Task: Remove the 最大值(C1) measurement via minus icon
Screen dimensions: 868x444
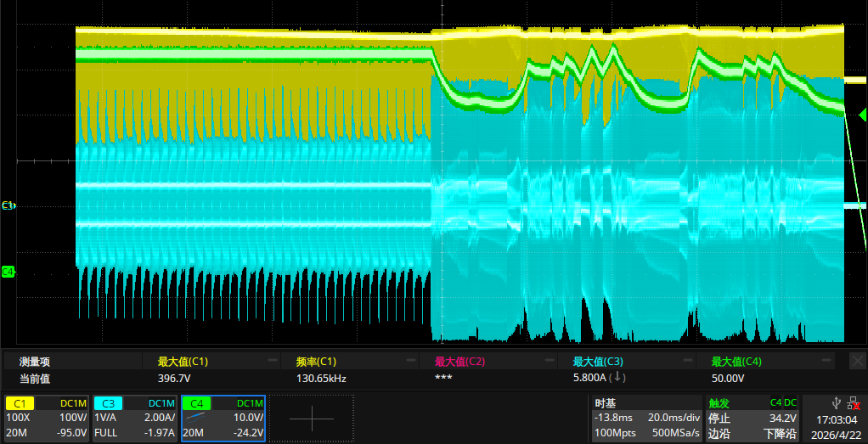Action: coord(272,361)
